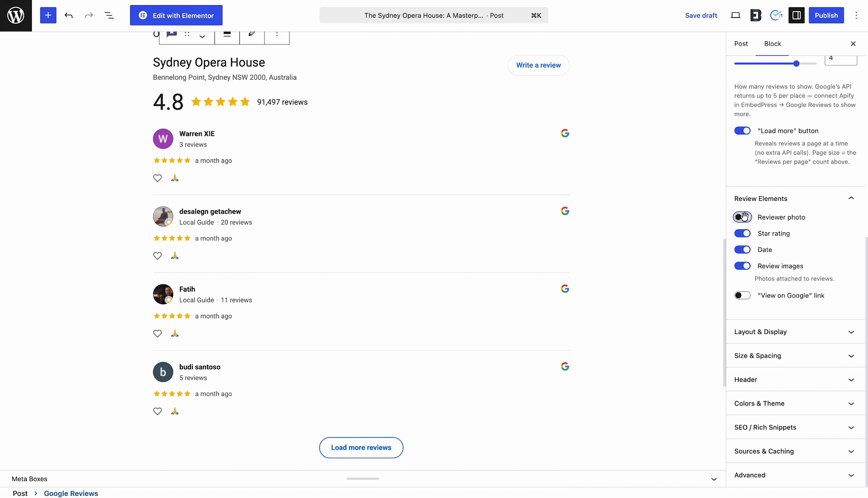868x498 pixels.
Task: Expand the Meta Boxes section chevron
Action: (714, 479)
